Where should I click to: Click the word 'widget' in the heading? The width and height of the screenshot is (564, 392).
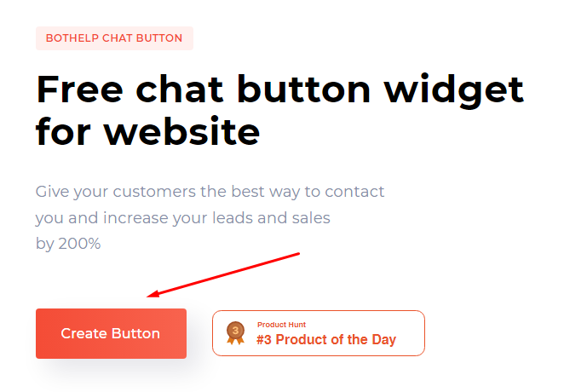(x=453, y=92)
